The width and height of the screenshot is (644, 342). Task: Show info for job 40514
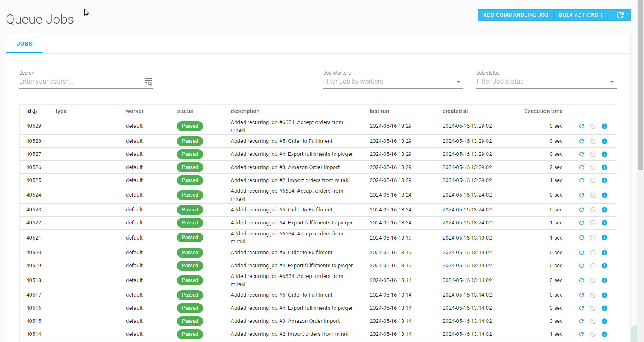604,334
